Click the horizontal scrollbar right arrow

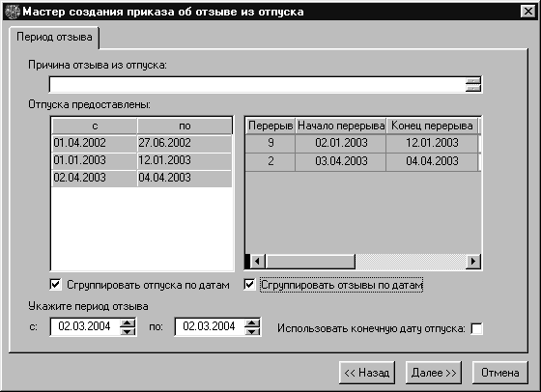(x=473, y=262)
